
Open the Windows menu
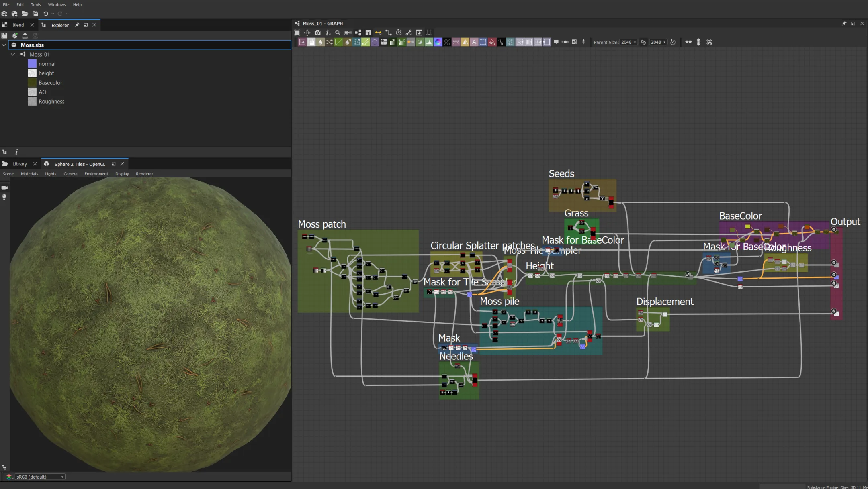pyautogui.click(x=57, y=5)
